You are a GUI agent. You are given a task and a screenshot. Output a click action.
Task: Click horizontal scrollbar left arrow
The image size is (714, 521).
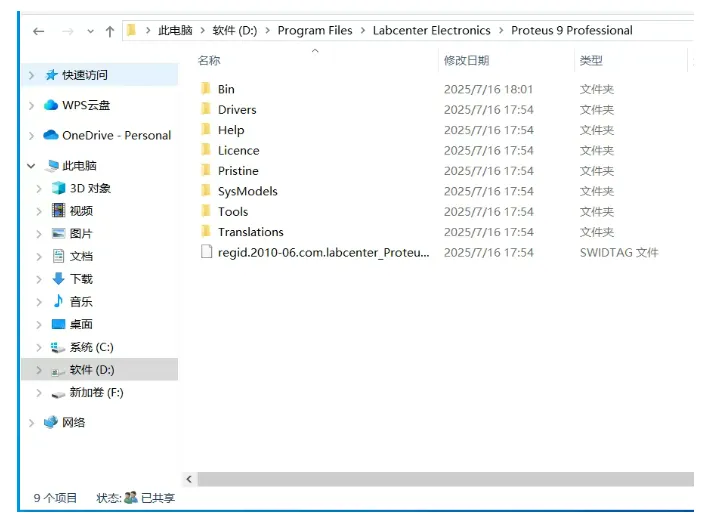point(189,479)
